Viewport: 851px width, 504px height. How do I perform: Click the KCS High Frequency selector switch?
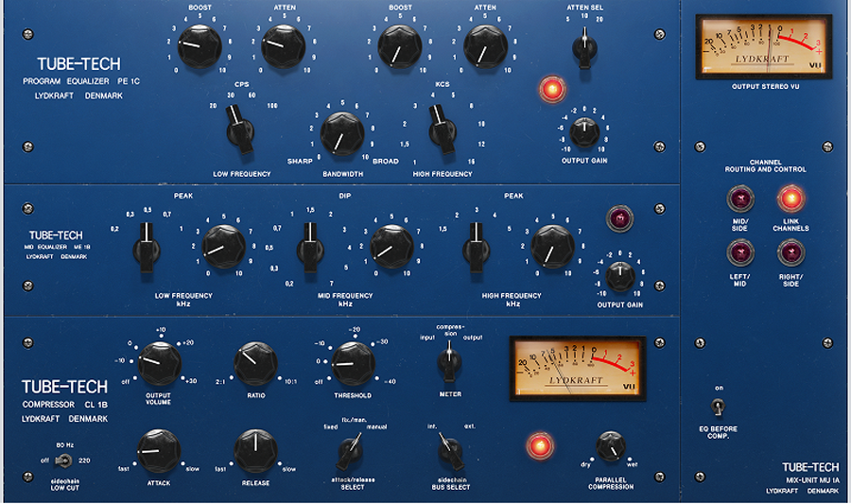[443, 130]
